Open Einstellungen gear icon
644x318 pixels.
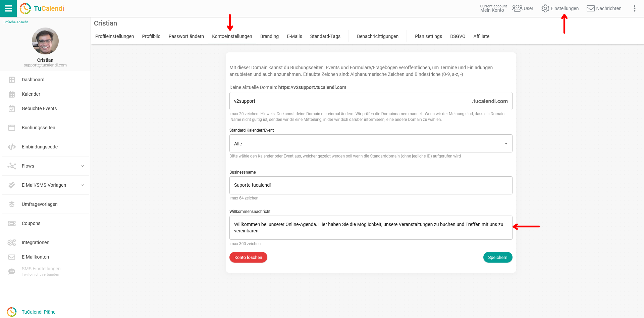[545, 8]
